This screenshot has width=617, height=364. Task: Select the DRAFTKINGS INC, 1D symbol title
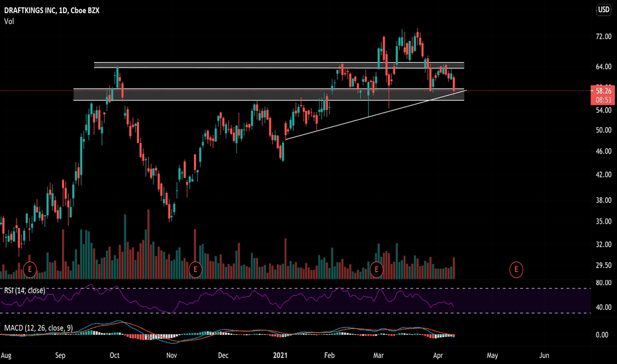pyautogui.click(x=52, y=11)
